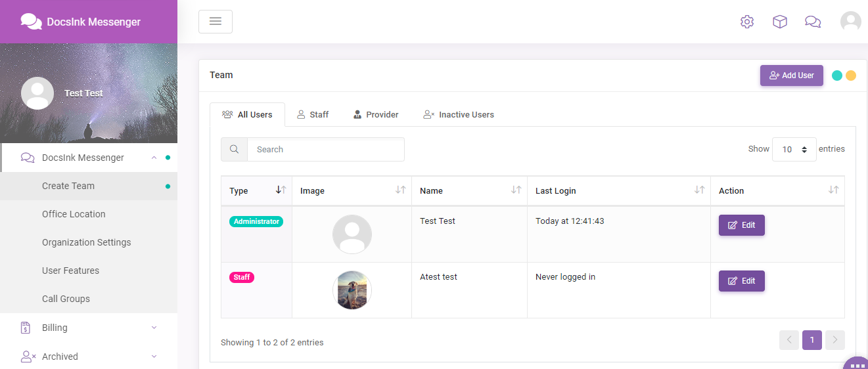This screenshot has width=868, height=369.
Task: Click the Add User button
Action: coord(792,76)
